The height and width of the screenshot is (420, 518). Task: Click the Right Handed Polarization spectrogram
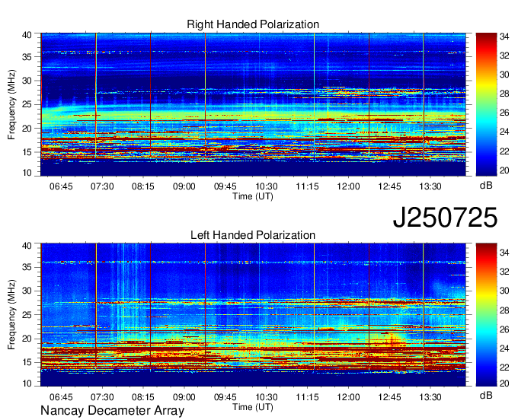(253, 104)
